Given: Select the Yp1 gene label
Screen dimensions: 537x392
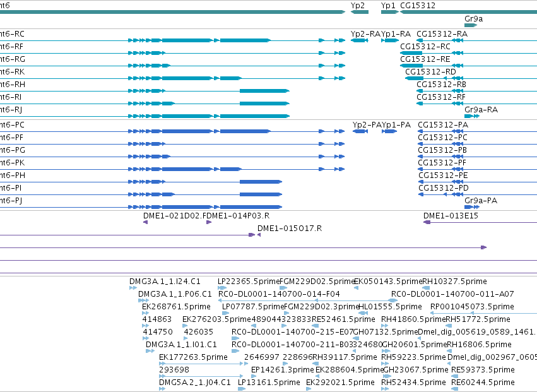Looking at the screenshot, I should point(388,6).
